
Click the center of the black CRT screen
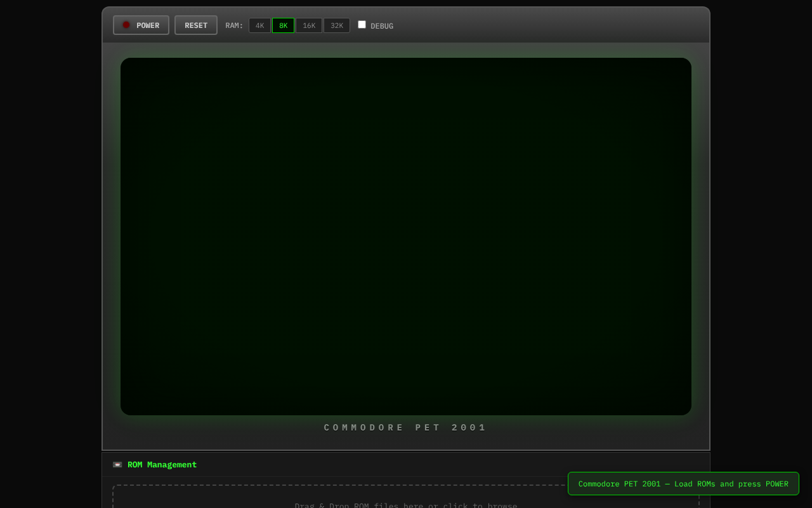click(x=406, y=236)
